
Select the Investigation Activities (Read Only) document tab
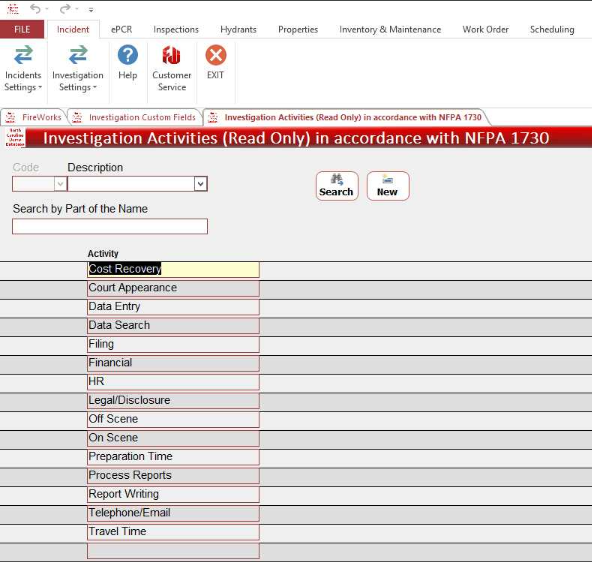coord(347,117)
